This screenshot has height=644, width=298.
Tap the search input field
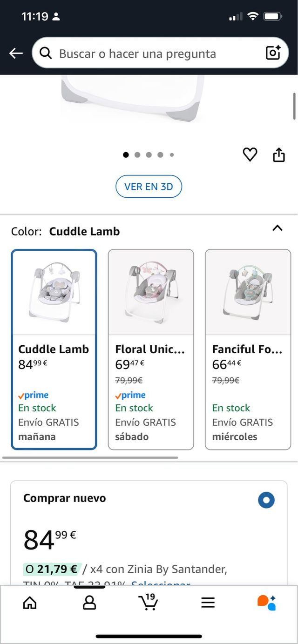(x=154, y=54)
